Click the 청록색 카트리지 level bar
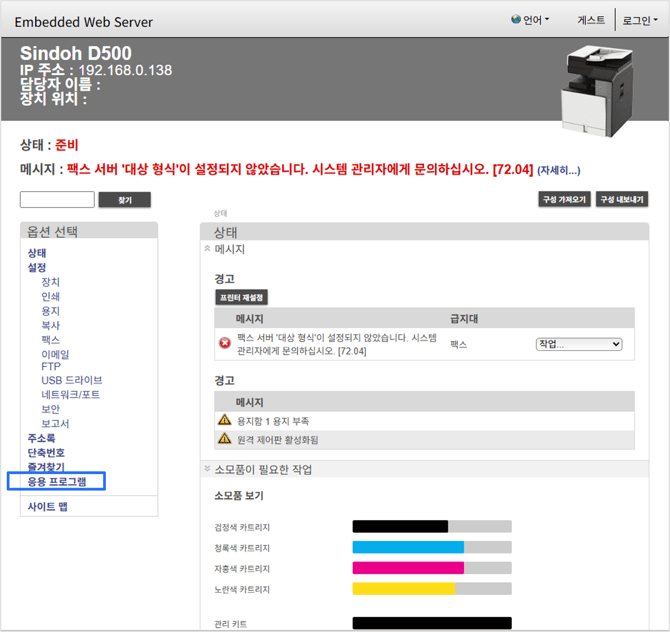This screenshot has width=670, height=632. click(432, 547)
